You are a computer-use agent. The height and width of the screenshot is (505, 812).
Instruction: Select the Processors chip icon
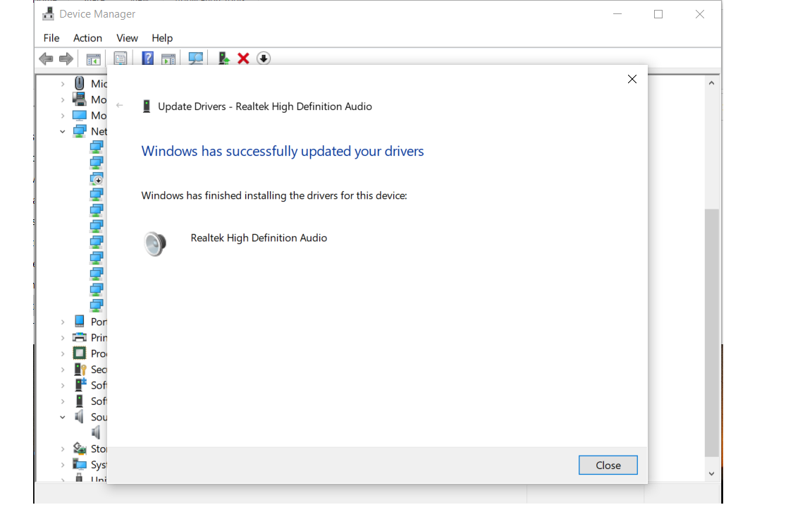pyautogui.click(x=79, y=353)
